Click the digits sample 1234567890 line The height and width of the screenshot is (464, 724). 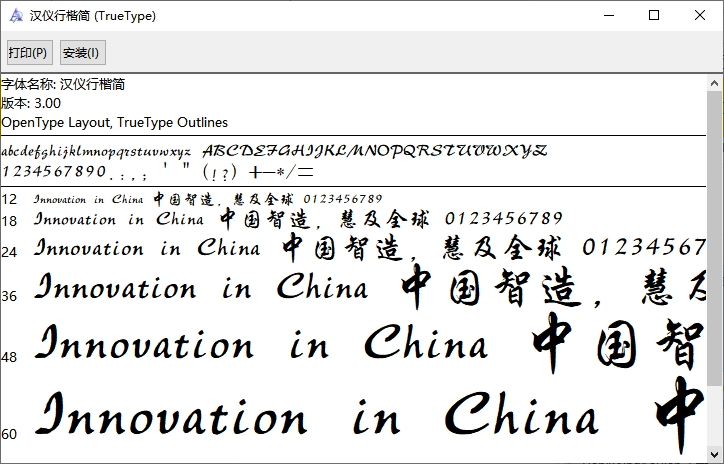pos(54,172)
